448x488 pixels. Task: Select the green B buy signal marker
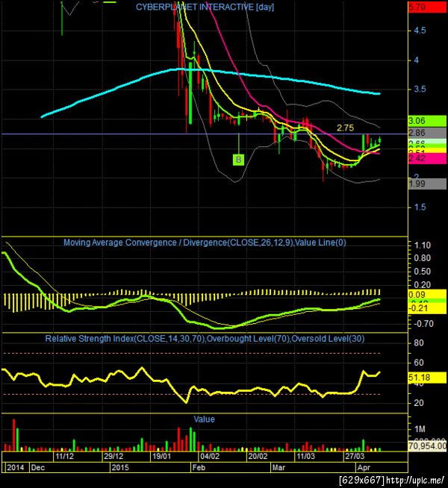(x=238, y=160)
